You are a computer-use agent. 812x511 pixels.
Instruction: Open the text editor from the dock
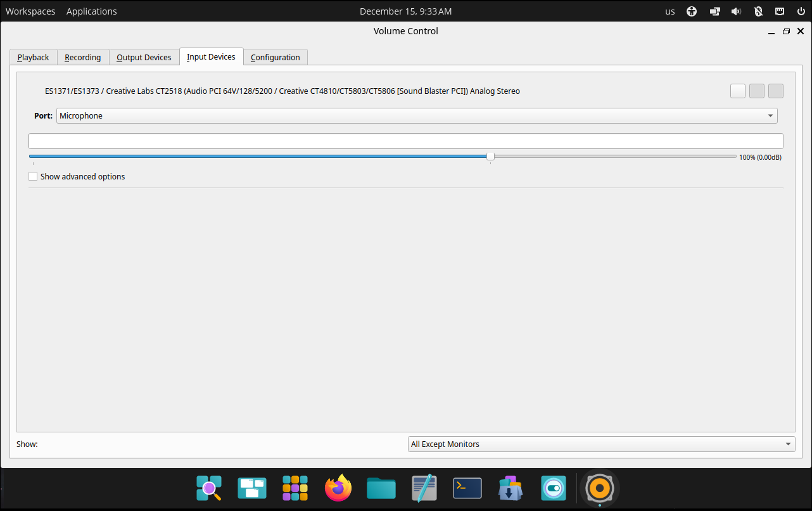[424, 488]
